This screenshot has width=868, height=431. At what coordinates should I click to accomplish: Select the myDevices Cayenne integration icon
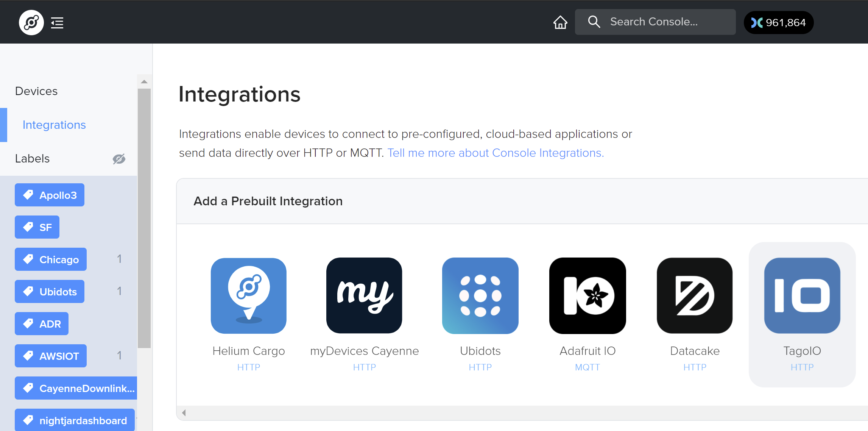(x=364, y=296)
